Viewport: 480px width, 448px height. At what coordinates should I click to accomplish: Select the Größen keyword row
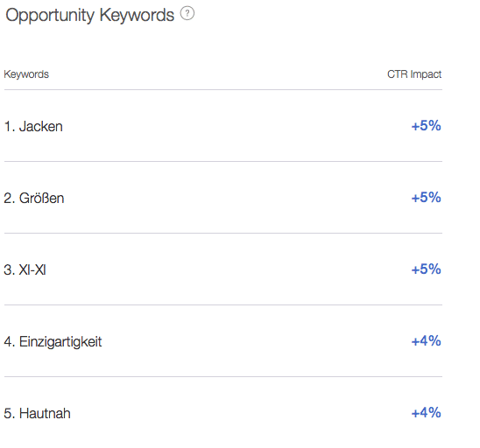point(223,198)
